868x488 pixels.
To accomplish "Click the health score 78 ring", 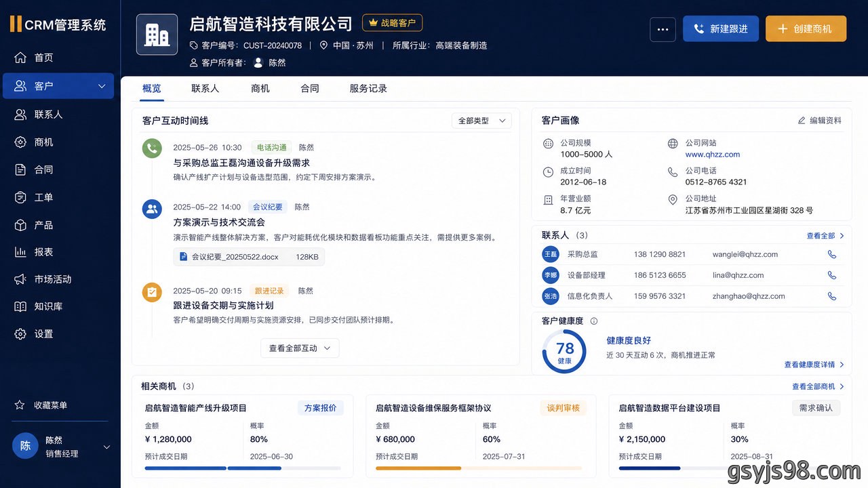I will click(x=564, y=351).
